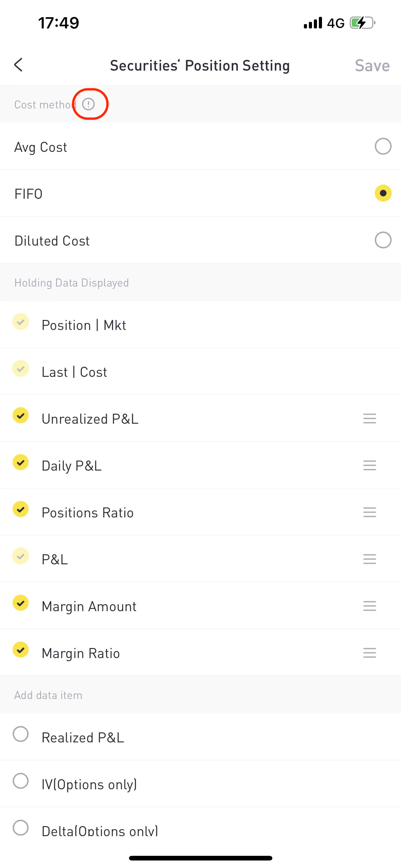Save the position settings
This screenshot has width=401, height=868.
pyautogui.click(x=372, y=65)
